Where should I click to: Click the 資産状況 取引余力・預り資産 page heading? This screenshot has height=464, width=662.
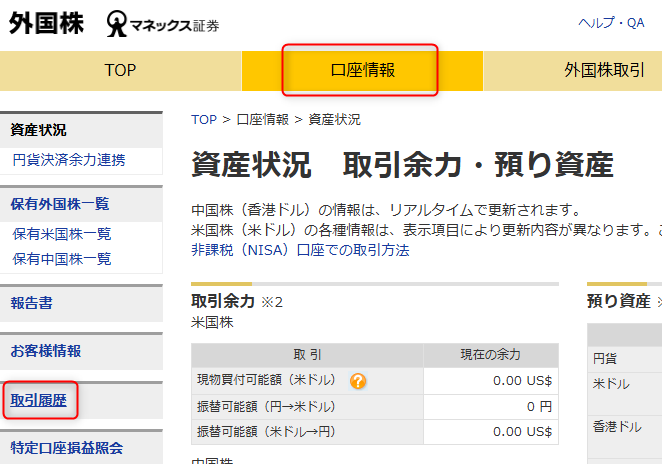click(x=402, y=165)
